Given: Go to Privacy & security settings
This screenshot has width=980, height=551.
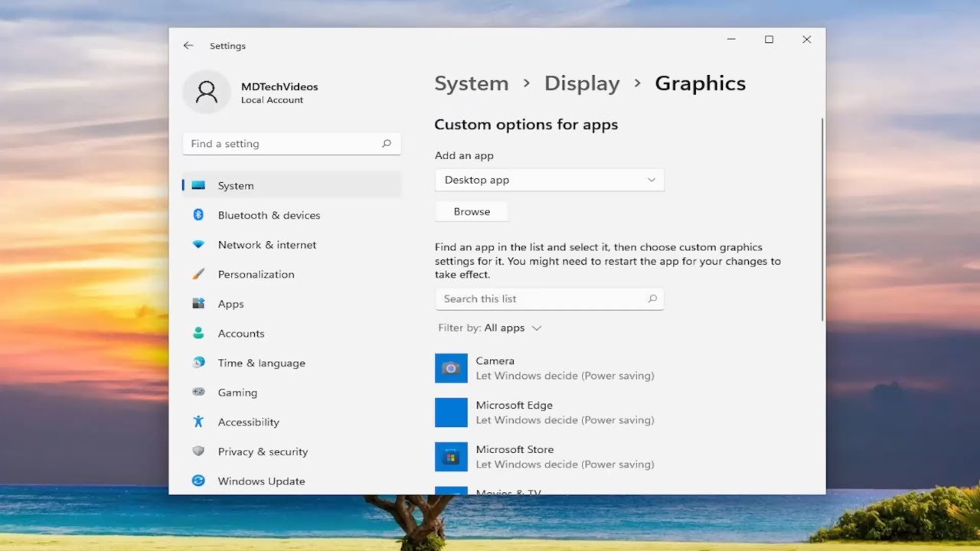Looking at the screenshot, I should [292, 452].
